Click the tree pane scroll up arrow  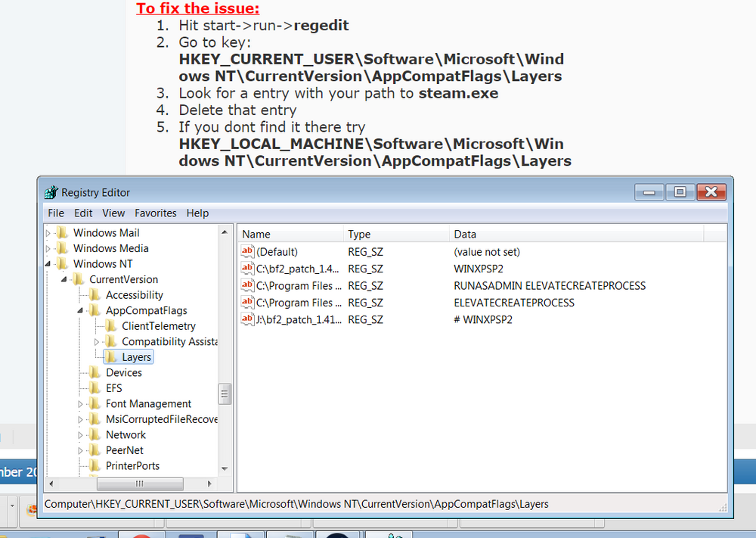point(225,232)
